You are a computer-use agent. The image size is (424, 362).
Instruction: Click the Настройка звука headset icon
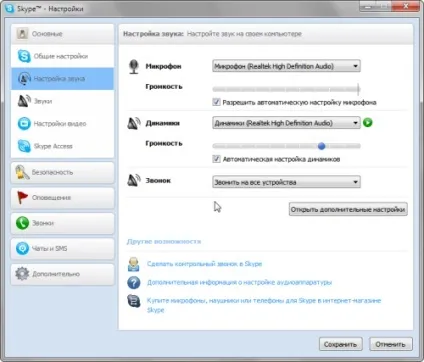click(x=24, y=79)
